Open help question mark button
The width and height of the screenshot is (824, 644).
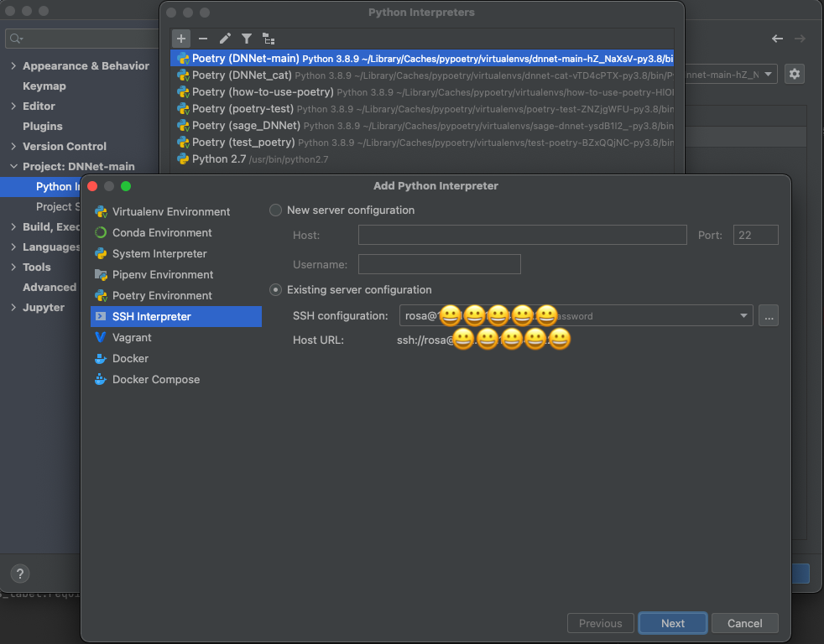tap(20, 574)
